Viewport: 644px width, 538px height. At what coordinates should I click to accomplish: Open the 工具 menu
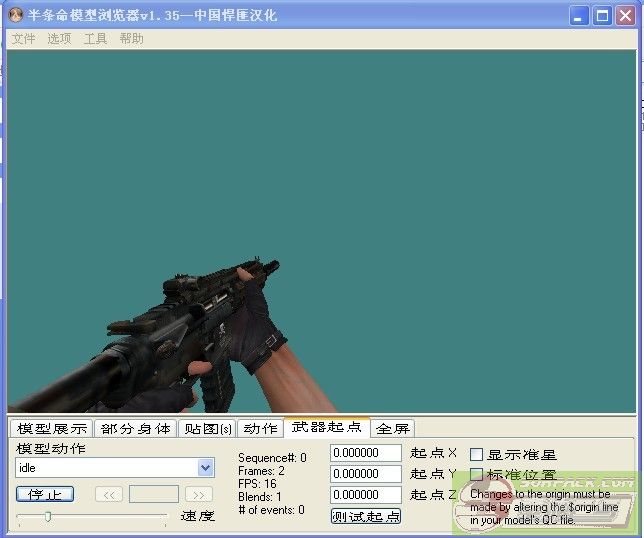[x=95, y=39]
